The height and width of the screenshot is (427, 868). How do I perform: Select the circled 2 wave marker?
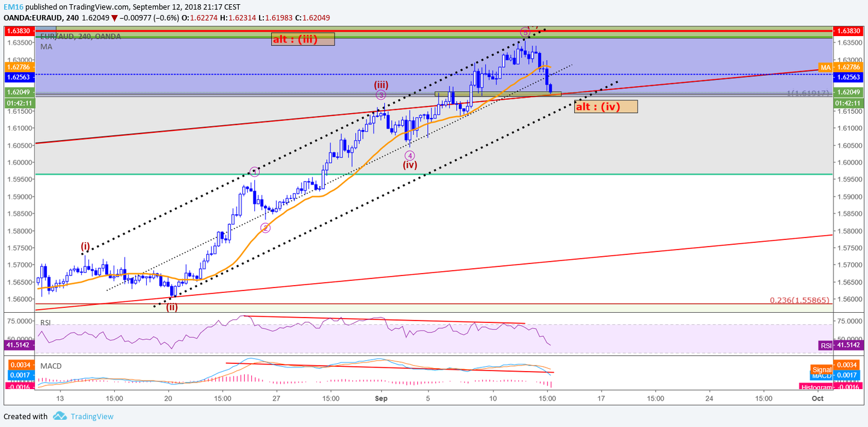pos(265,228)
